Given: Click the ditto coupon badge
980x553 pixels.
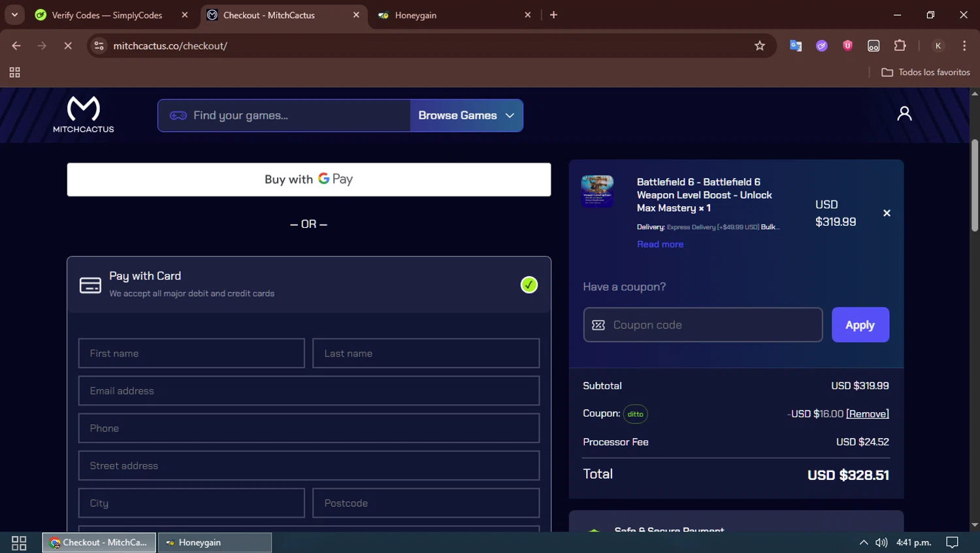Looking at the screenshot, I should (x=636, y=414).
